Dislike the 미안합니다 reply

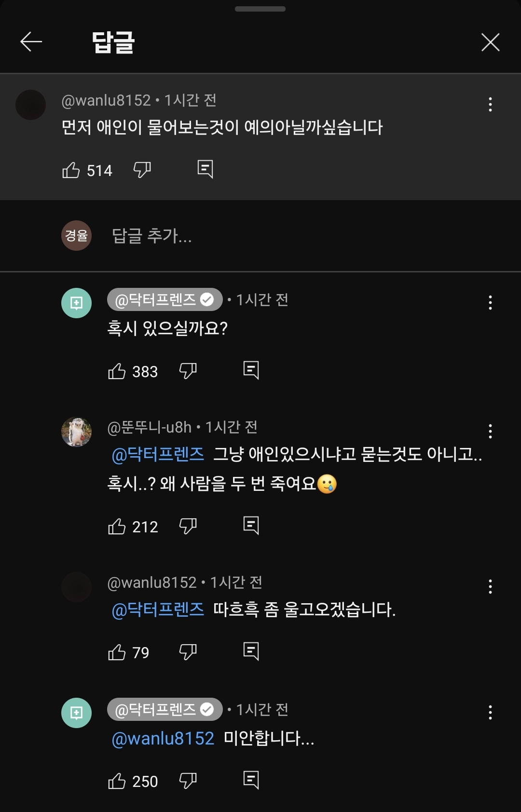pos(188,780)
